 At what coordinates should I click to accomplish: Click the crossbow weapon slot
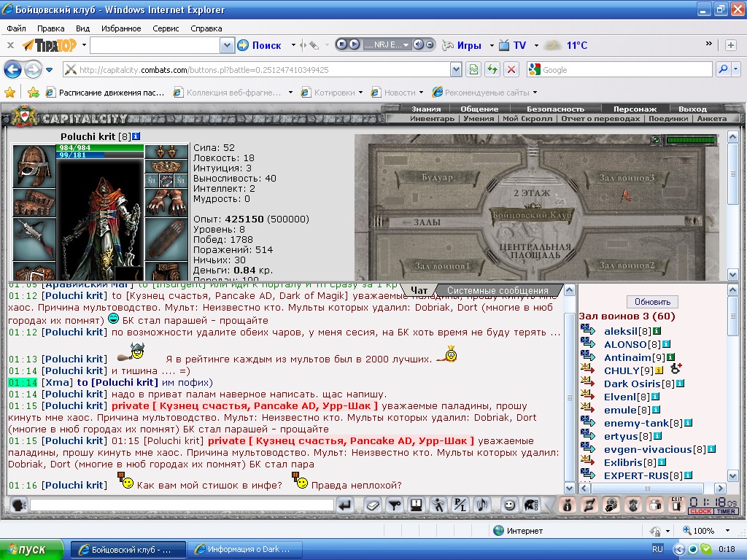(x=34, y=239)
